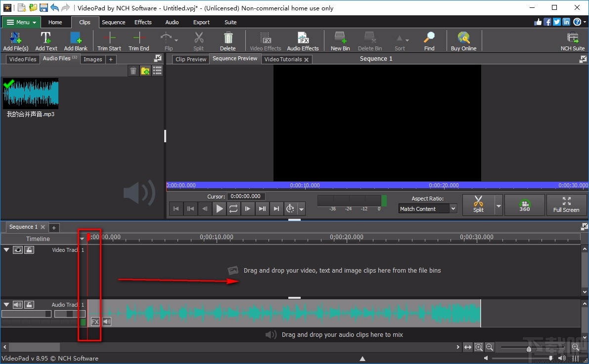Expand the Split button dropdown arrow
The width and height of the screenshot is (589, 364).
click(498, 205)
